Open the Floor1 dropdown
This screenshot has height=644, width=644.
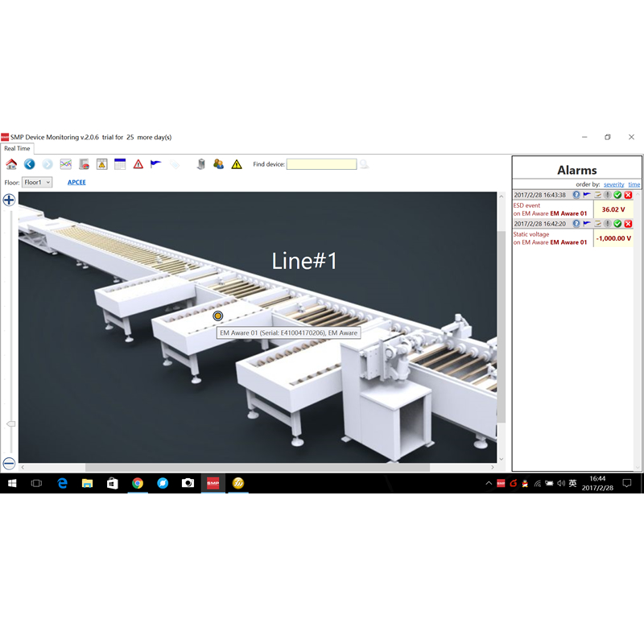(x=37, y=183)
